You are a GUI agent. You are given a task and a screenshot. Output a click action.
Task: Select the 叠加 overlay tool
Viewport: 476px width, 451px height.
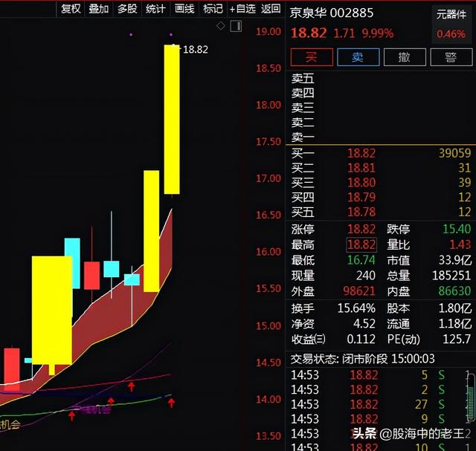(99, 9)
